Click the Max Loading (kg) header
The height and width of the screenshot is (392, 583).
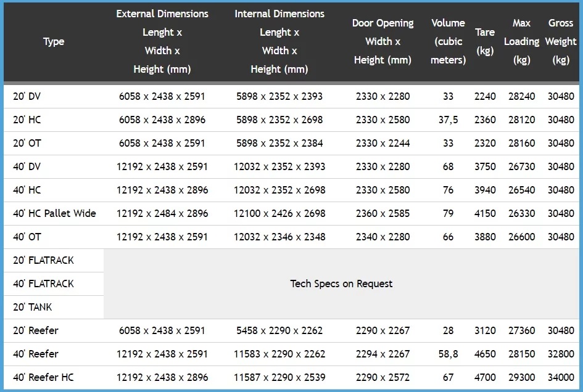(x=521, y=41)
